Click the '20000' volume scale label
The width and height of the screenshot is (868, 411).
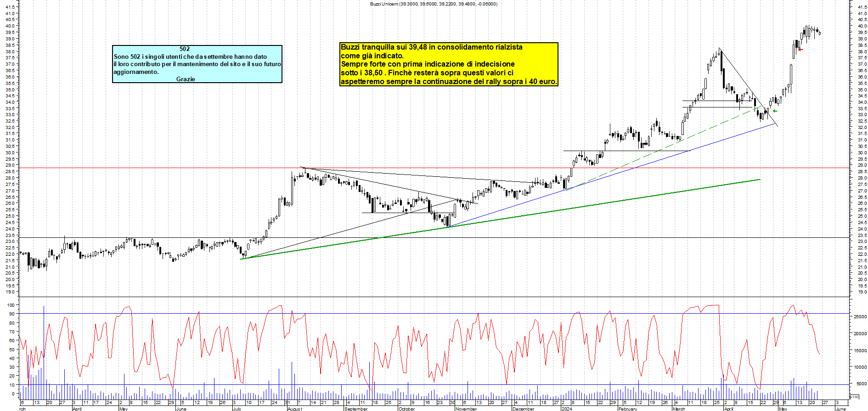click(x=860, y=334)
